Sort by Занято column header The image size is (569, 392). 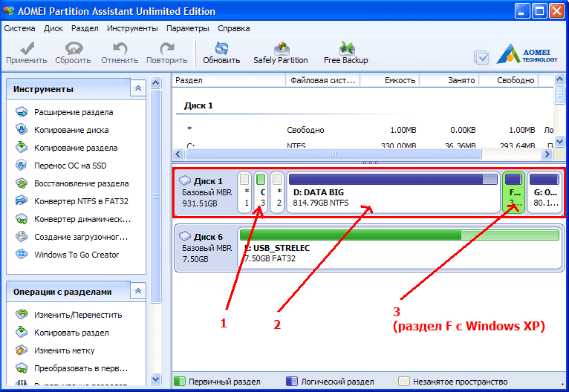(449, 80)
